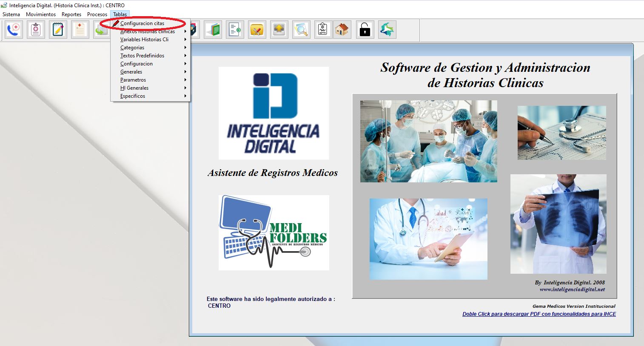Open the Procesos menu
Image resolution: width=644 pixels, height=346 pixels.
(x=97, y=14)
